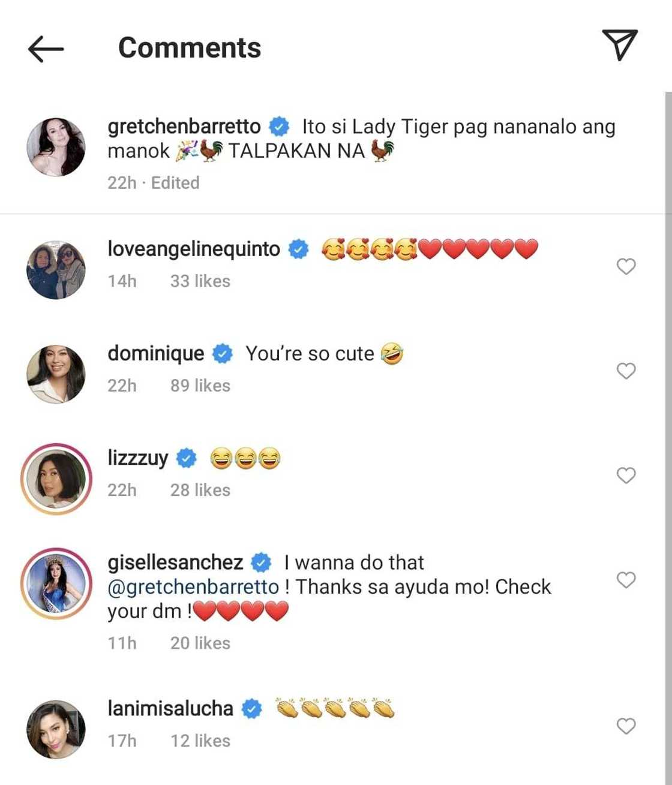Tap the back arrow icon
This screenshot has height=785, width=672.
[46, 49]
